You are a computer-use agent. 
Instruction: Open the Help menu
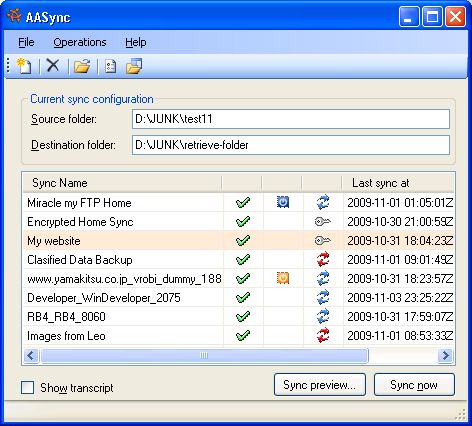[136, 42]
